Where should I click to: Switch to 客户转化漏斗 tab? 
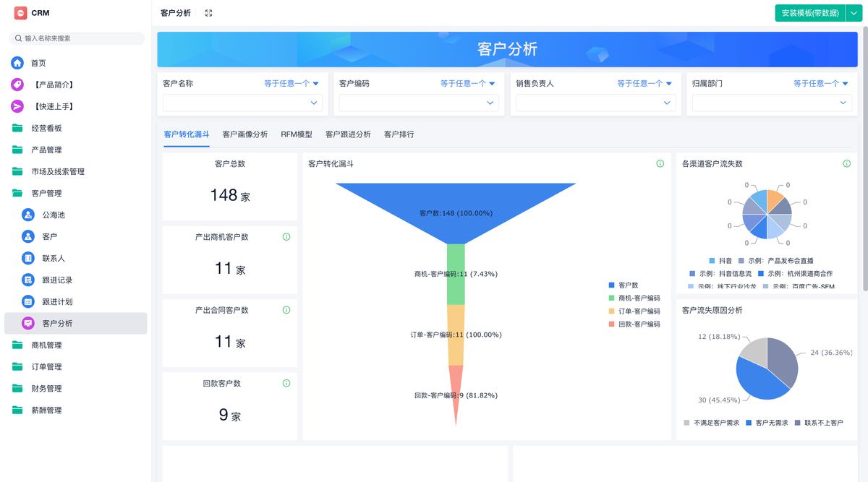tap(187, 134)
